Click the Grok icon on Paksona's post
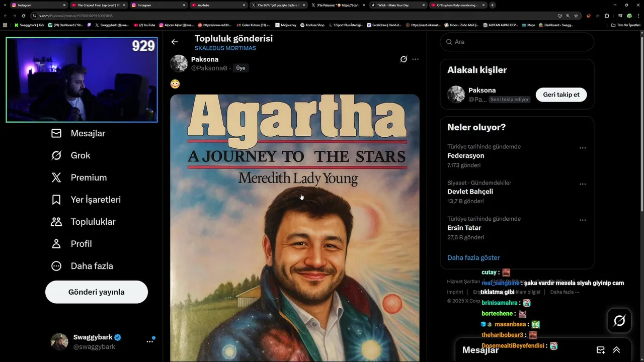644x362 pixels. 404,59
